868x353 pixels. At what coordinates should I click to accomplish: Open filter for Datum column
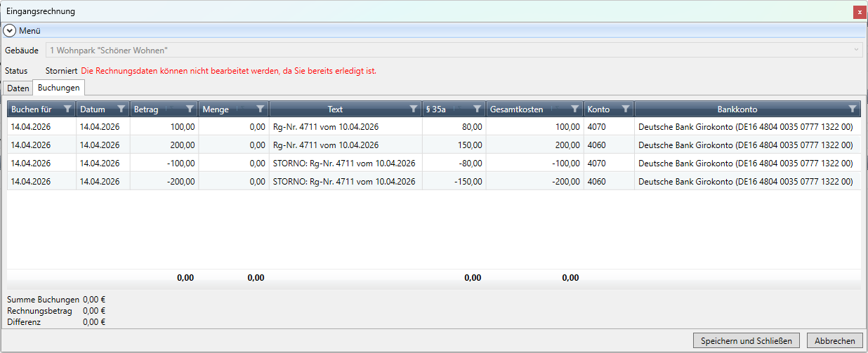[121, 109]
